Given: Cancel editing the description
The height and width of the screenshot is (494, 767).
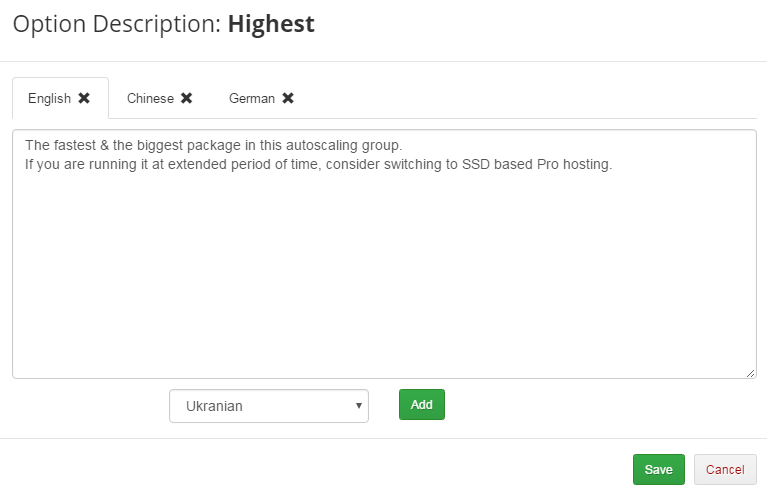Looking at the screenshot, I should 725,469.
